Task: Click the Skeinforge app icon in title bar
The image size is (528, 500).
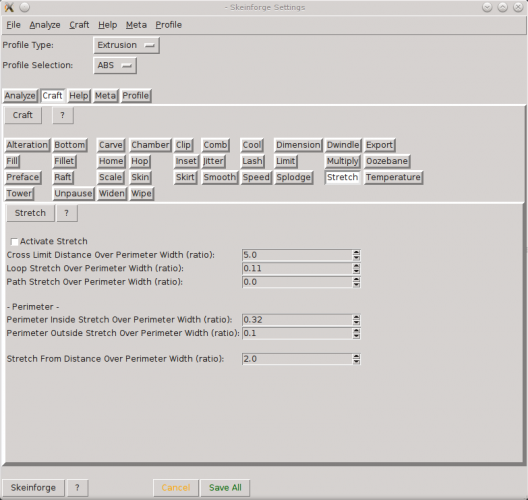Action: (x=9, y=7)
